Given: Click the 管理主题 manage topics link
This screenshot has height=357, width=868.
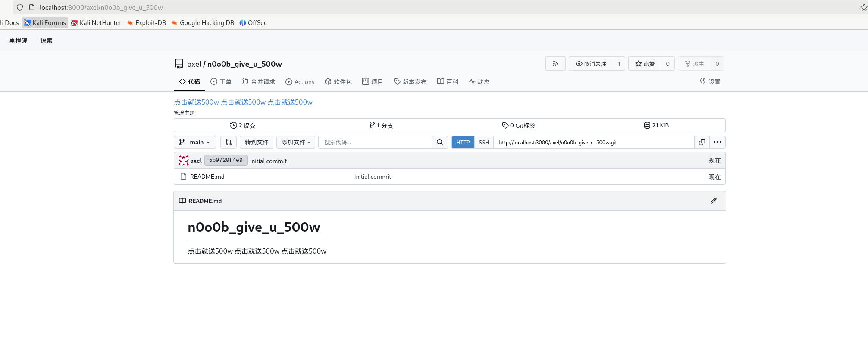Looking at the screenshot, I should [184, 113].
